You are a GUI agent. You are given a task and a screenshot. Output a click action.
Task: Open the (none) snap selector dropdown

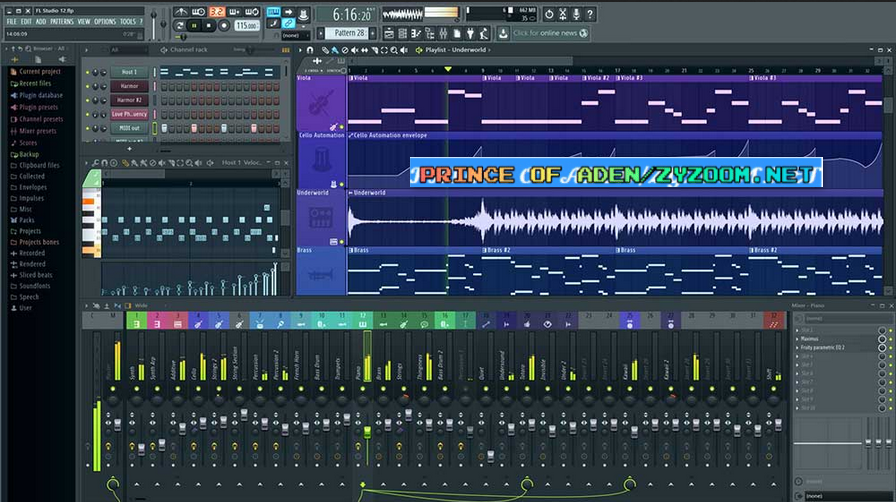[x=297, y=35]
